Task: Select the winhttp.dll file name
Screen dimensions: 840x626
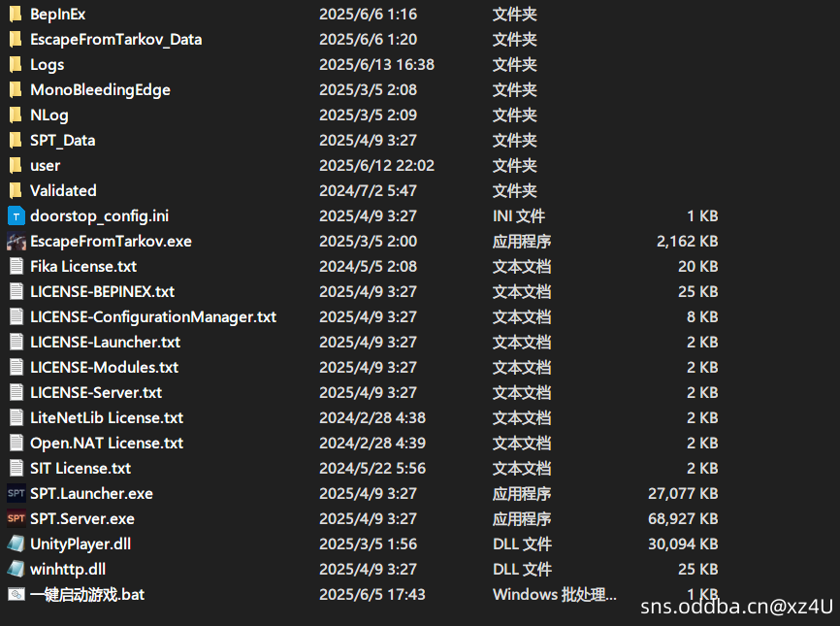Action: coord(68,569)
